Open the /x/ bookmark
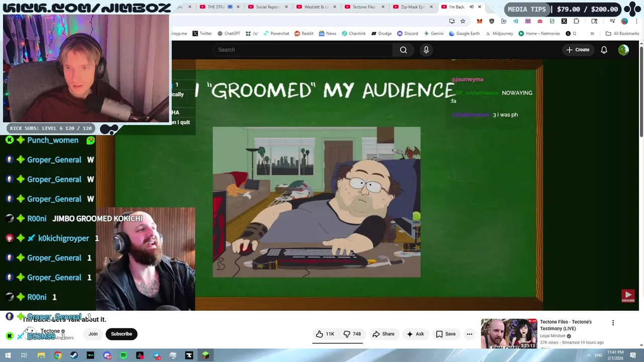Image resolution: width=644 pixels, height=362 pixels. click(252, 34)
